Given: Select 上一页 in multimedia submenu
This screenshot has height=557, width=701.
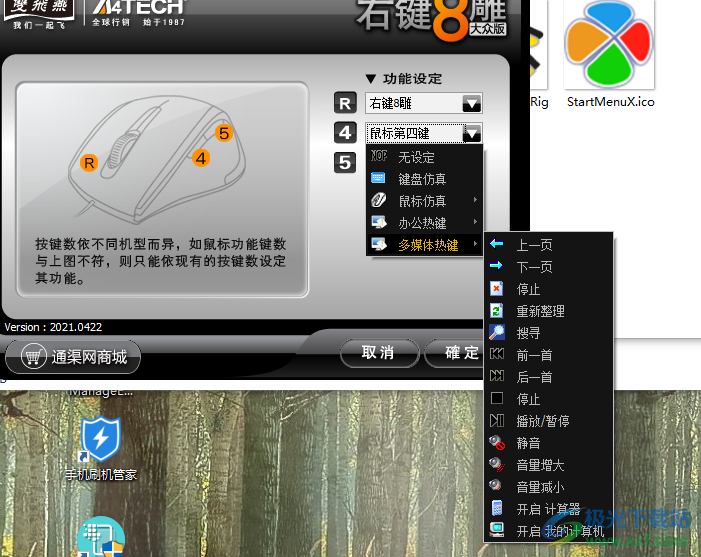Looking at the screenshot, I should pyautogui.click(x=549, y=244).
